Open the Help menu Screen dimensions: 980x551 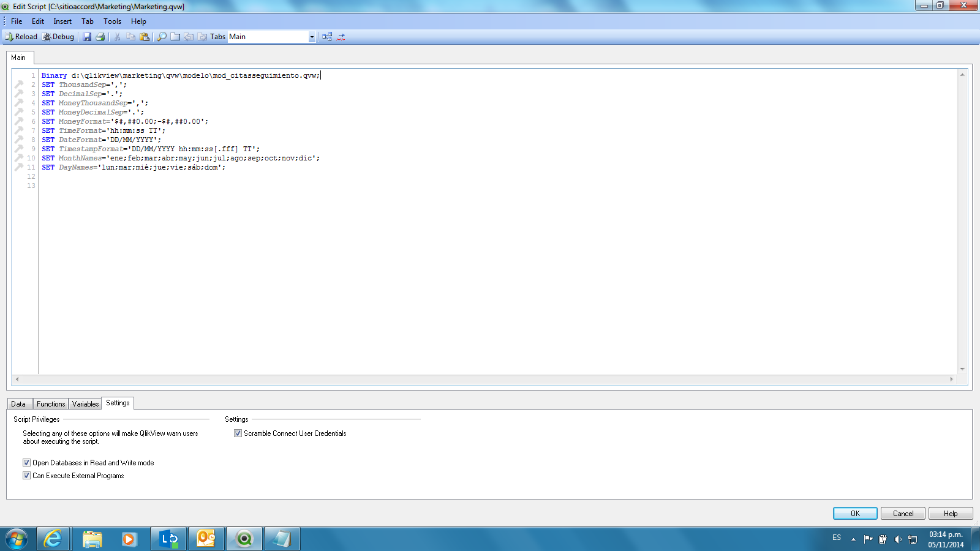(x=138, y=21)
